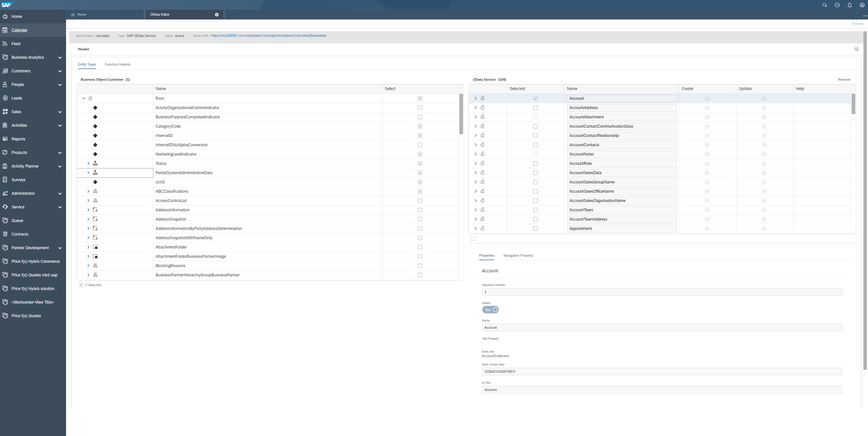Check the ActsAsOrganisationalCentreIndicator select box
This screenshot has height=436, width=868.
(x=419, y=108)
